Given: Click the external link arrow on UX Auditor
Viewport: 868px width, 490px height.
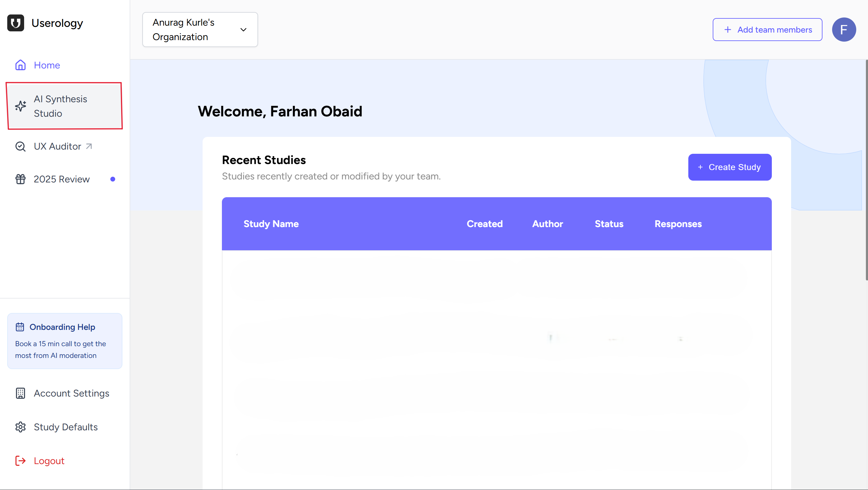Looking at the screenshot, I should tap(89, 146).
